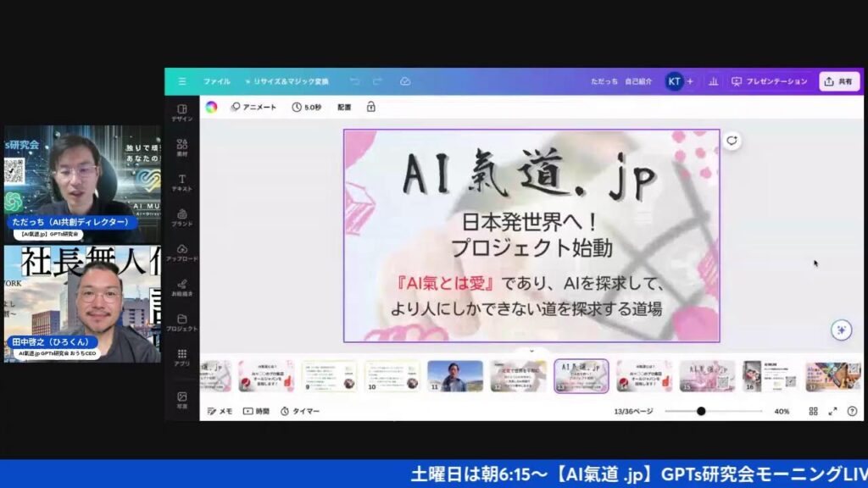Select page 11 thumbnail with person photo

point(454,375)
